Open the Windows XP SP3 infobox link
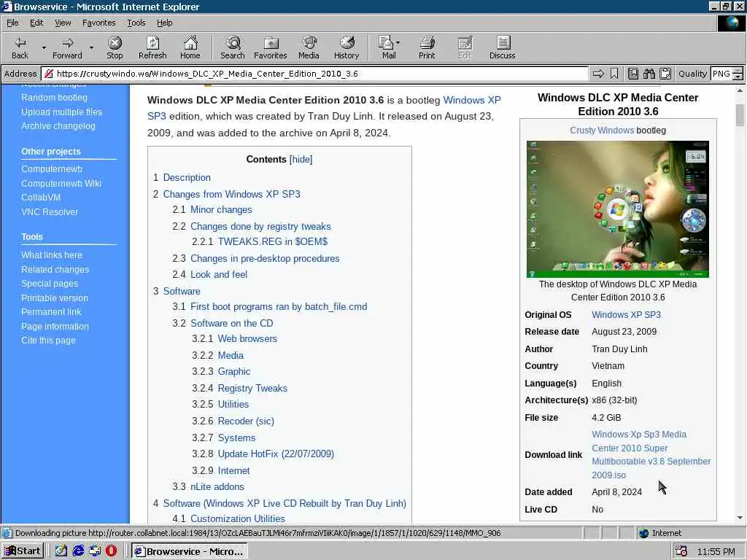Image resolution: width=747 pixels, height=560 pixels. [x=626, y=315]
